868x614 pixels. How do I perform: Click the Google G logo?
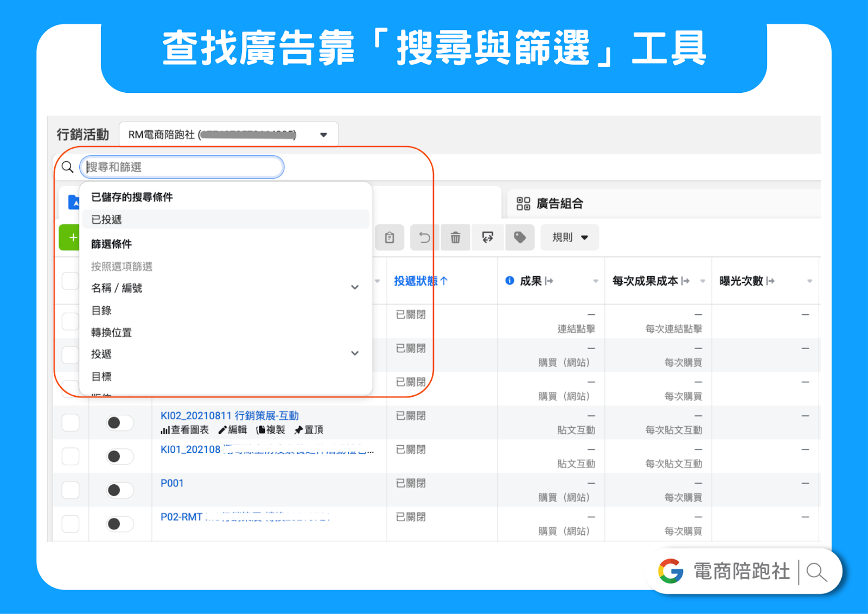671,571
